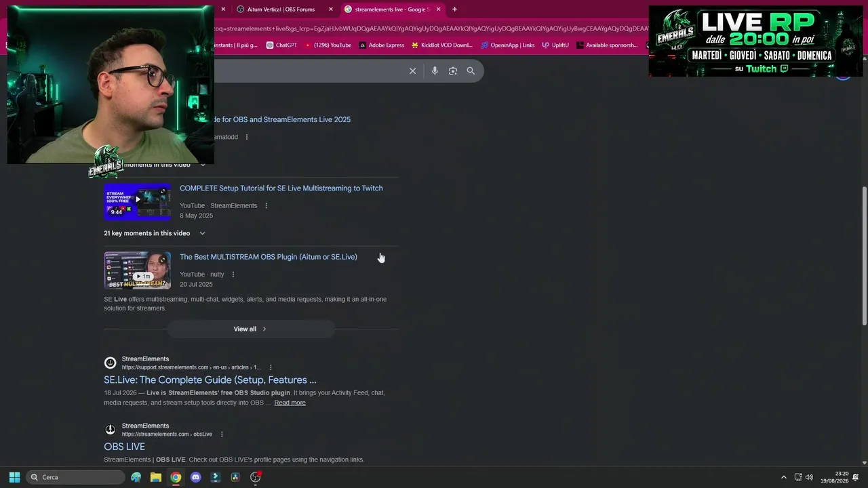
Task: Click the 20 Jul 2025 video date
Action: (196, 285)
